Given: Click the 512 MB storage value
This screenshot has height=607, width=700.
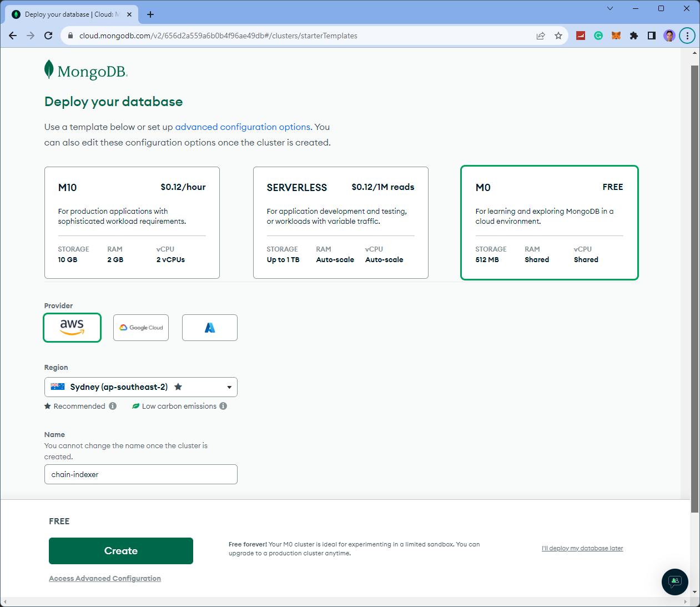Looking at the screenshot, I should click(487, 259).
